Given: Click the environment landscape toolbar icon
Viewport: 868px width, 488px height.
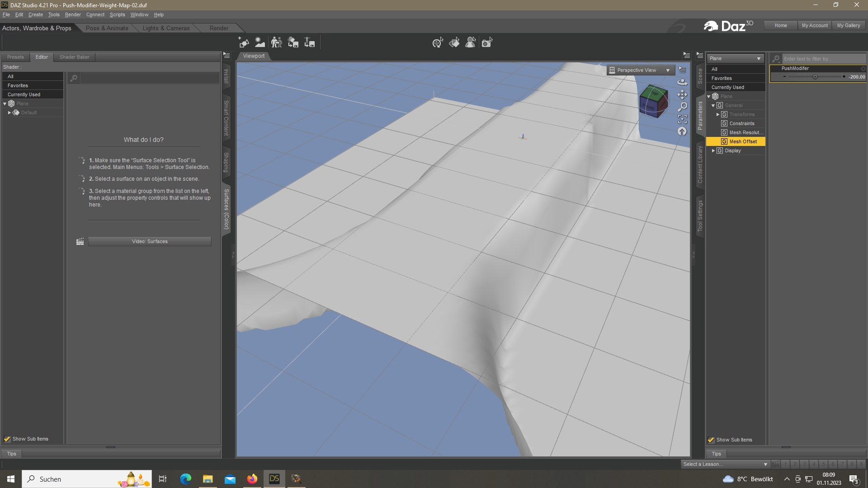Looking at the screenshot, I should [260, 42].
